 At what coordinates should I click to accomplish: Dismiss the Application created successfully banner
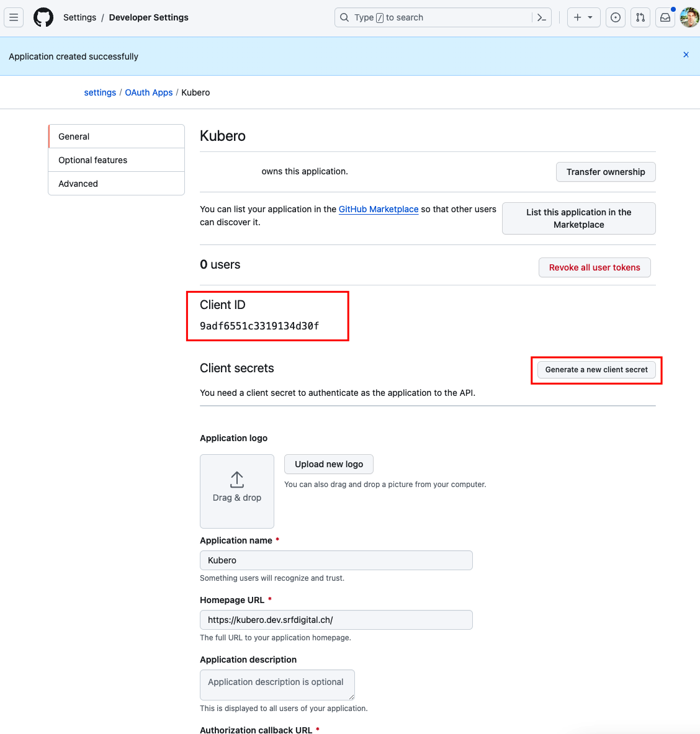(686, 55)
